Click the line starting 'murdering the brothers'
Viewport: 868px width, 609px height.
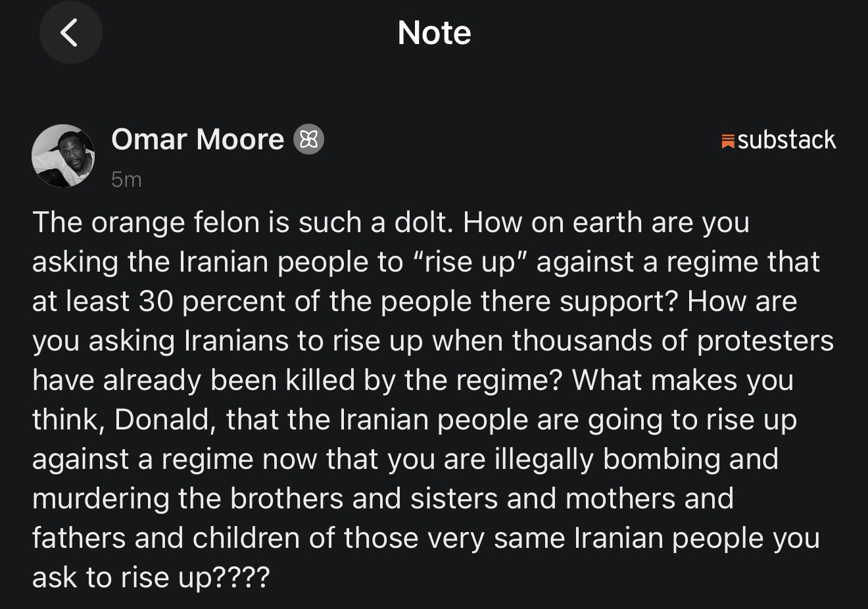coord(381,499)
